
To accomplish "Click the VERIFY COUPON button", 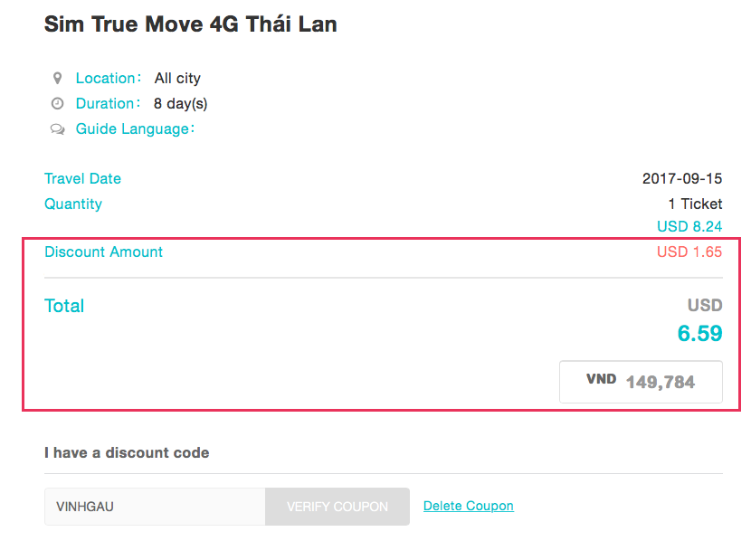I will tap(337, 507).
